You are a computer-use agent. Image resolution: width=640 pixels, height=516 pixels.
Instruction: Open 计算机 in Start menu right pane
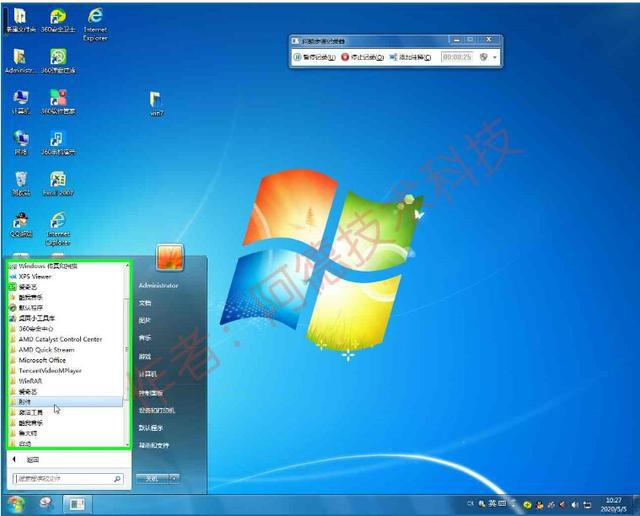pyautogui.click(x=148, y=374)
